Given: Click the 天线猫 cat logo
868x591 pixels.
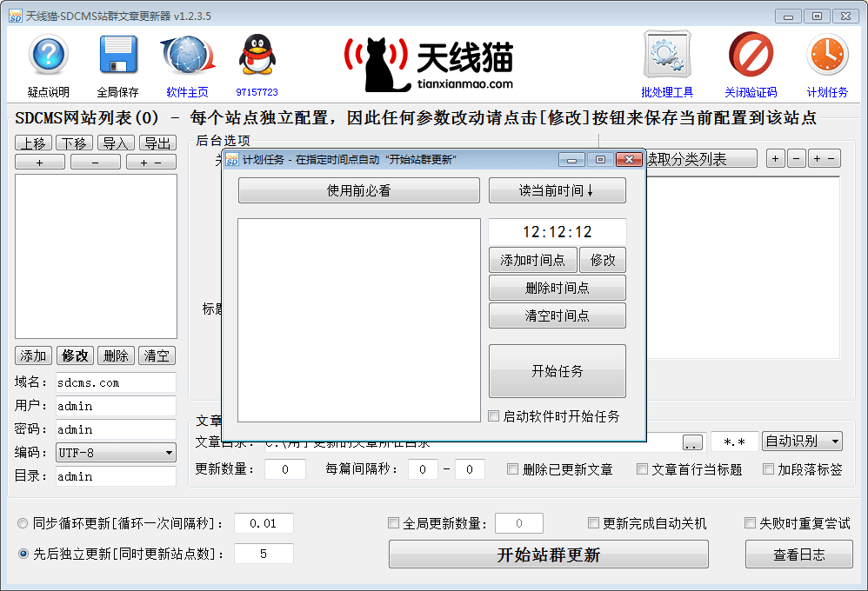Looking at the screenshot, I should tap(429, 64).
